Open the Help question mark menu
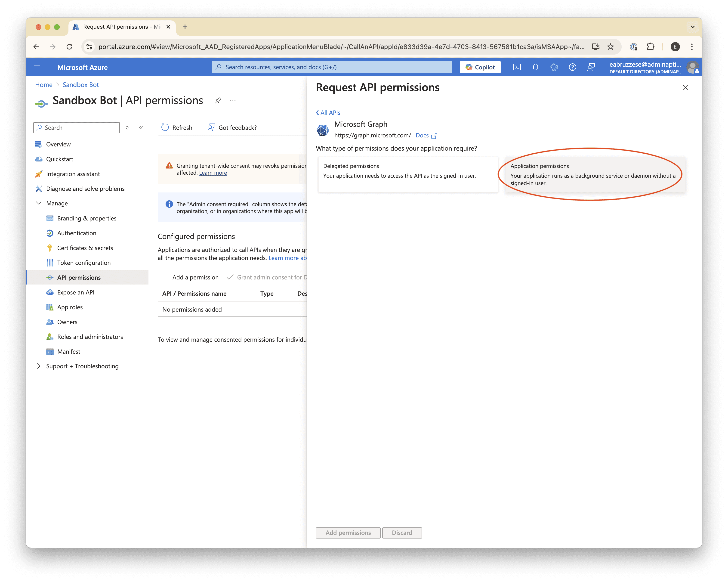This screenshot has height=582, width=728. click(572, 67)
